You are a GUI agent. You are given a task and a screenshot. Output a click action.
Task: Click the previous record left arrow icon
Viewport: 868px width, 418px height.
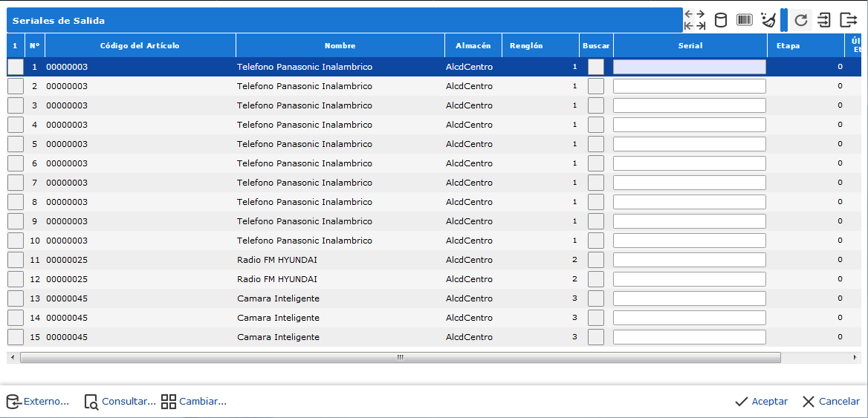click(689, 14)
